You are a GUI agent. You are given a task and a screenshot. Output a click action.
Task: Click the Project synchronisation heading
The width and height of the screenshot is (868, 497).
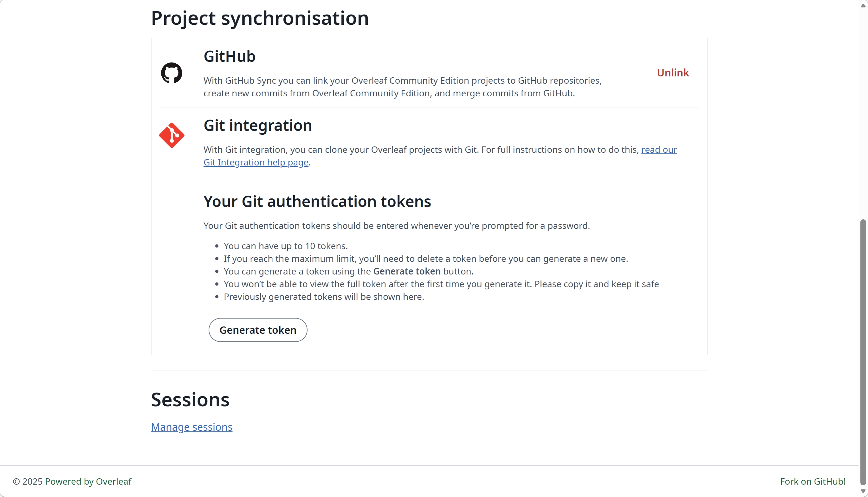pyautogui.click(x=260, y=18)
